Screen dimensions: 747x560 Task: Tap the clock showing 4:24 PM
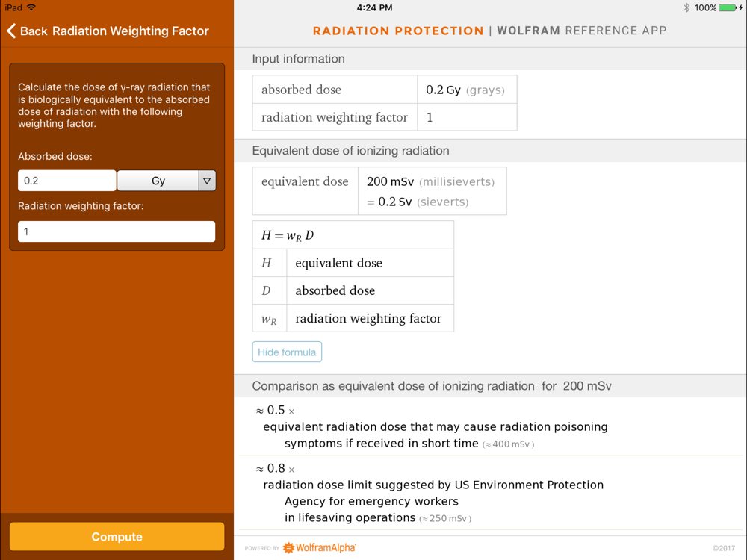click(374, 7)
